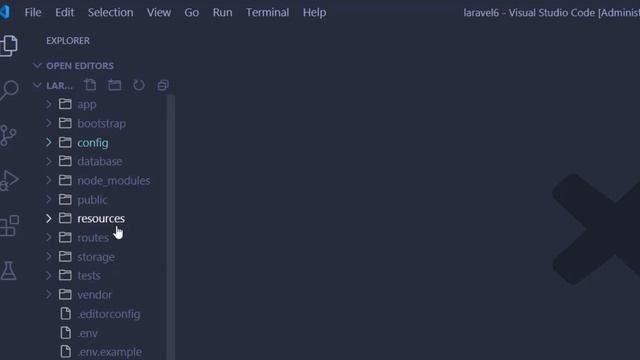Collapse all folders in explorer
Screen dimensions: 640x360
pyautogui.click(x=163, y=85)
